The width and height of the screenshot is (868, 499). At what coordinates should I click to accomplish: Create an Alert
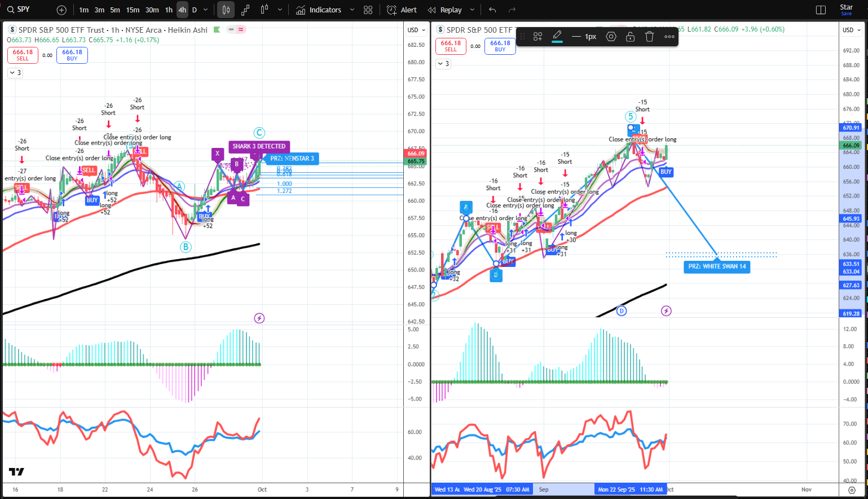(402, 10)
